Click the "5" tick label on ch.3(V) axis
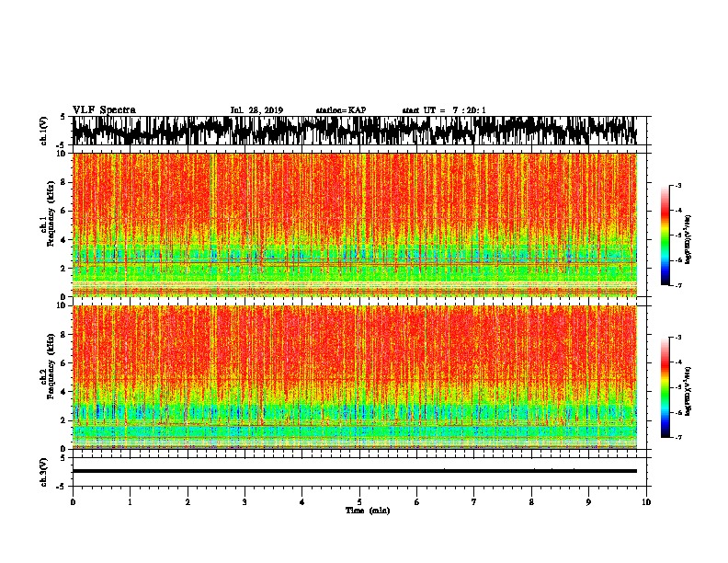 (63, 458)
